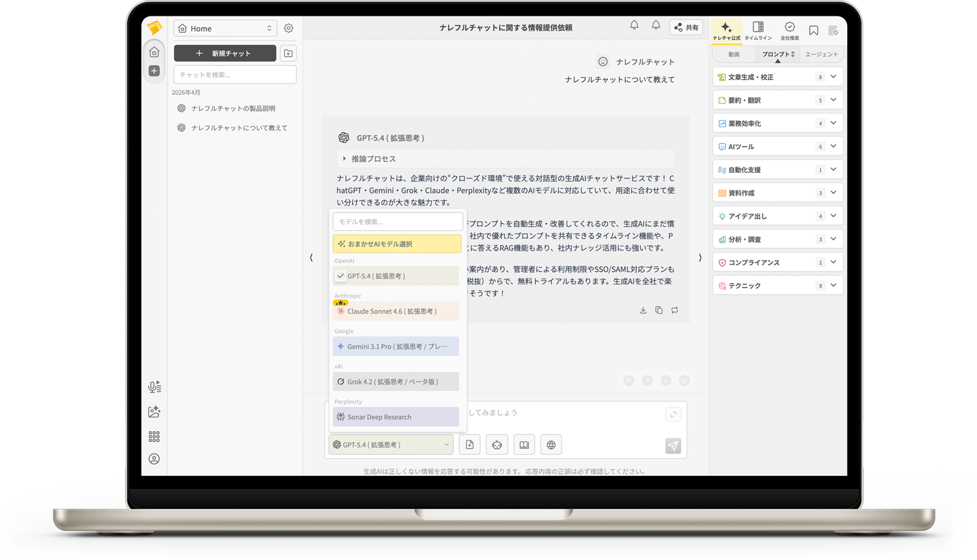
Task: Open the image generation icon in sidebar
Action: tap(154, 412)
